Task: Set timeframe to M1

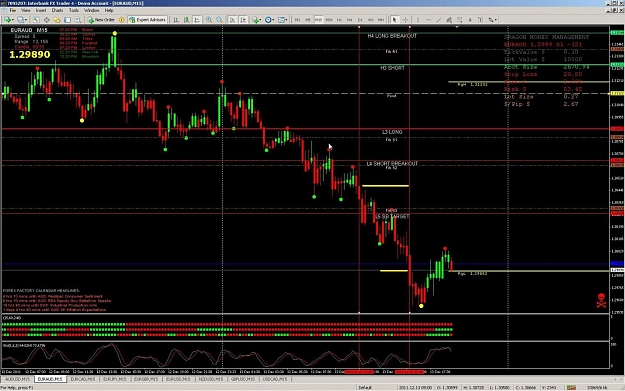Action: pyautogui.click(x=297, y=20)
